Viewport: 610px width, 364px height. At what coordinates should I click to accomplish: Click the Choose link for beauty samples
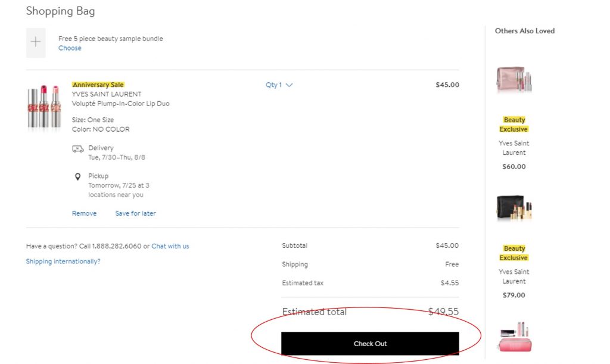tap(70, 48)
